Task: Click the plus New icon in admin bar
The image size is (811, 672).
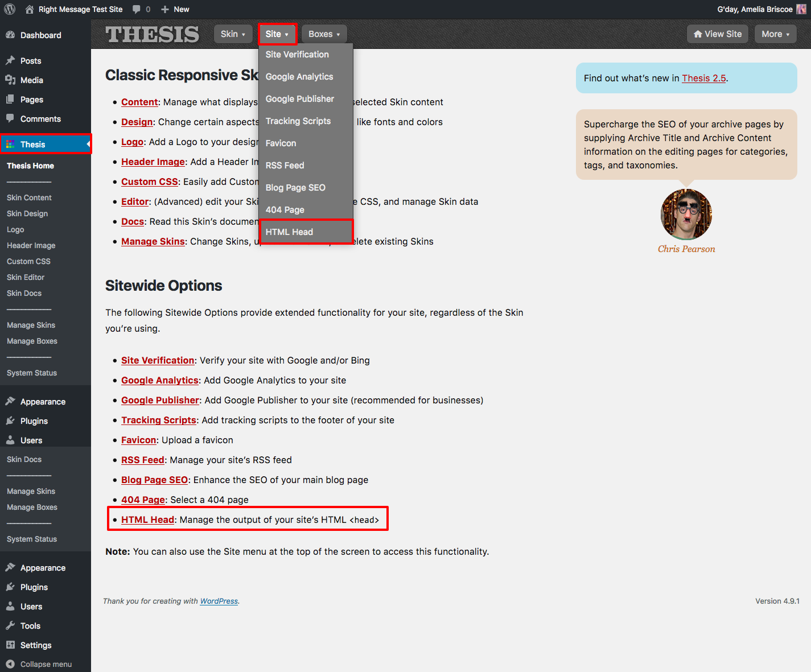Action: (165, 9)
